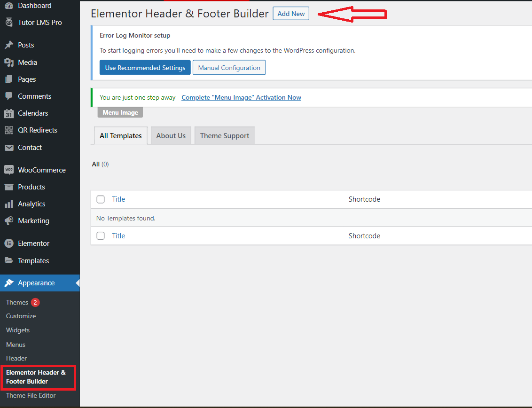Click Shortcode column header text
The height and width of the screenshot is (408, 532).
364,199
